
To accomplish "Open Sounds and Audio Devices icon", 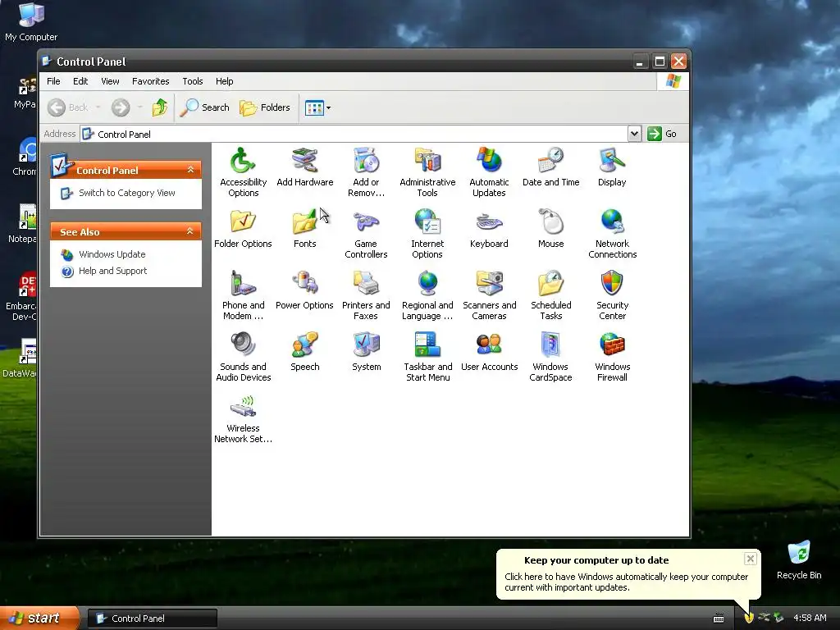I will tap(243, 357).
